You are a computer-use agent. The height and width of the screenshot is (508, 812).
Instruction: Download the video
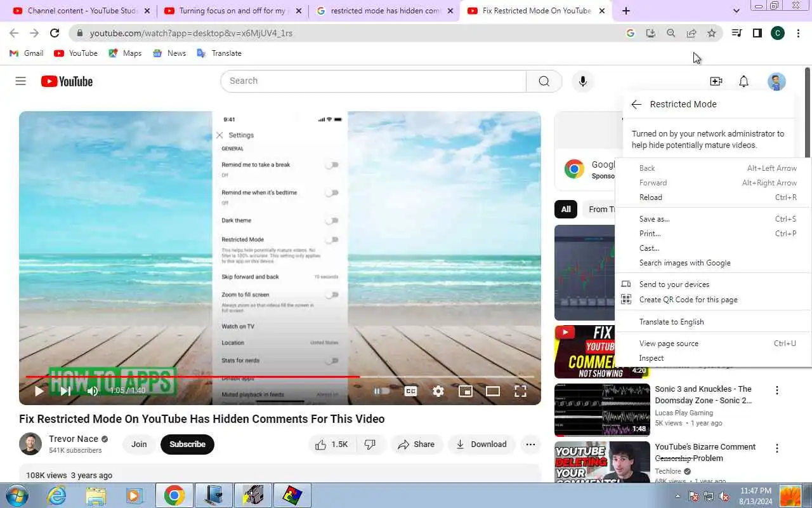[x=481, y=444]
